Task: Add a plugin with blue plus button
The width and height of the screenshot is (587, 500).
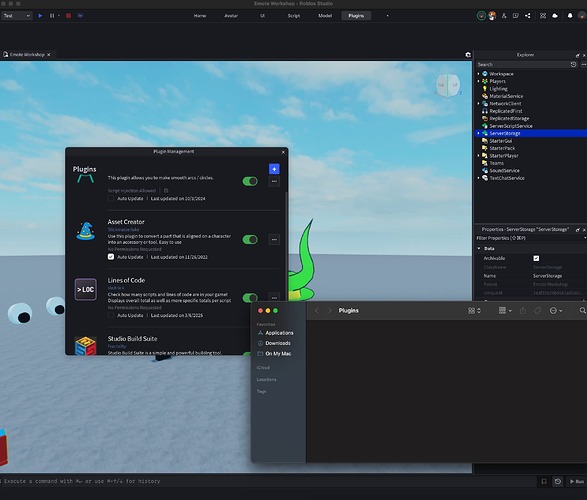Action: (x=274, y=169)
